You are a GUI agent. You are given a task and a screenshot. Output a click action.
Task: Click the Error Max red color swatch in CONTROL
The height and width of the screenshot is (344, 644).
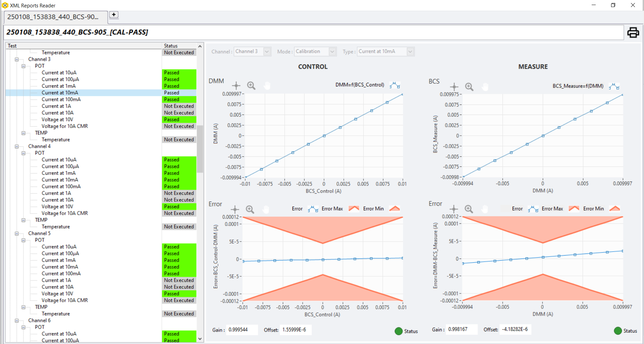click(354, 209)
